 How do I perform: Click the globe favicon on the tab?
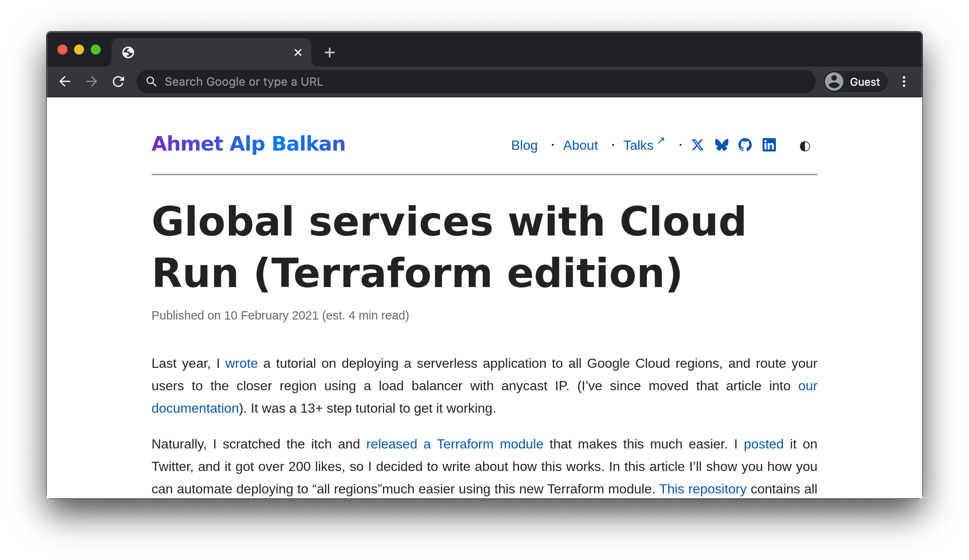click(x=128, y=52)
